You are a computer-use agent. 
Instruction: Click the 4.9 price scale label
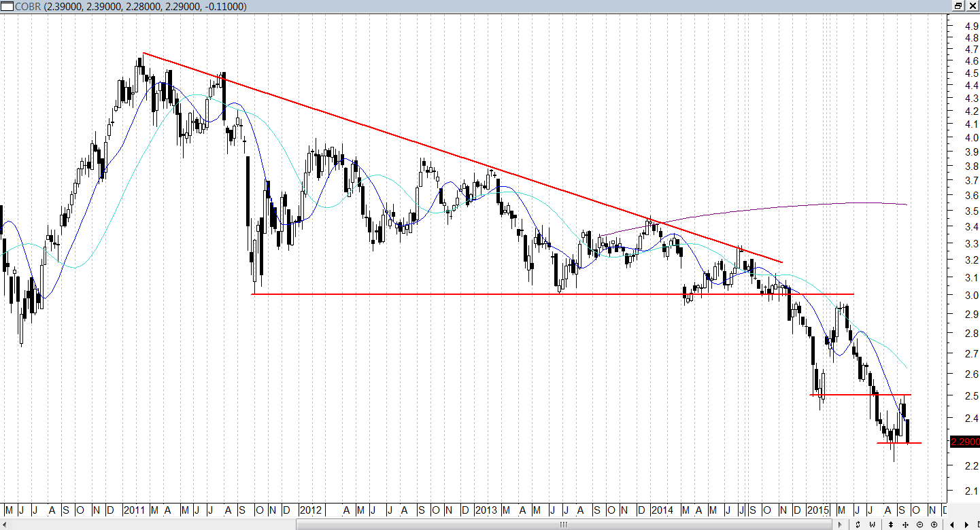coord(971,26)
